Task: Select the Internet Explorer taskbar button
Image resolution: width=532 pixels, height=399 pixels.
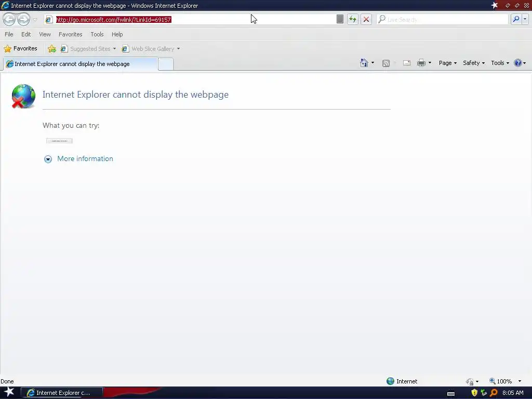Action: point(62,393)
